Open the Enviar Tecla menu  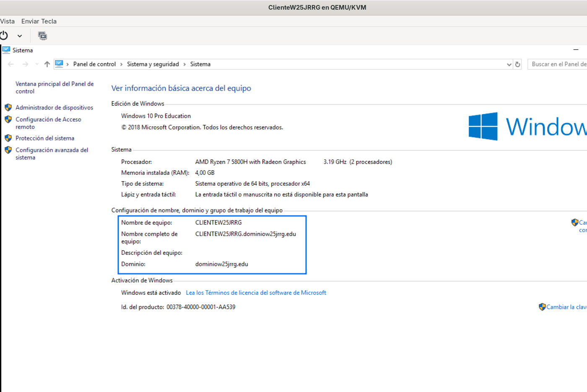coord(39,21)
